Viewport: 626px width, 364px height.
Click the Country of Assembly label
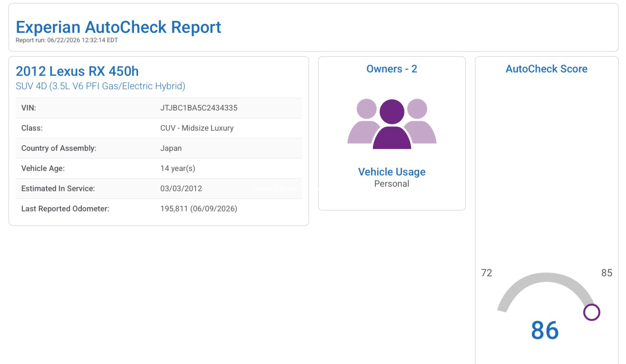tap(59, 148)
